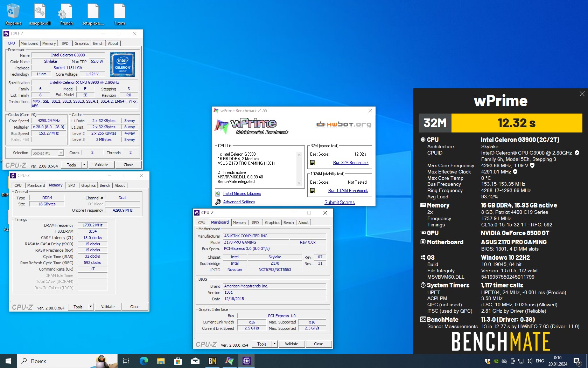Start the Run 32M Benchmark link
Viewport: 588px width, 368px height.
click(351, 163)
